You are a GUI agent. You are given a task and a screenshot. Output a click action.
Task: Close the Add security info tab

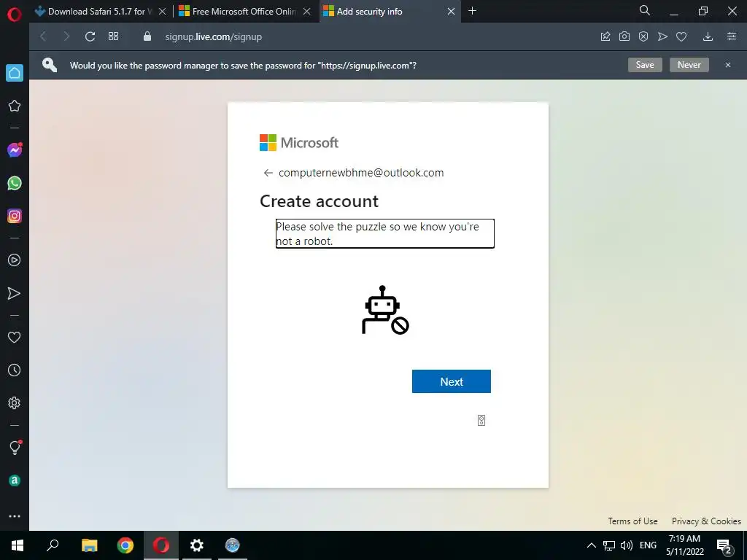pos(451,12)
